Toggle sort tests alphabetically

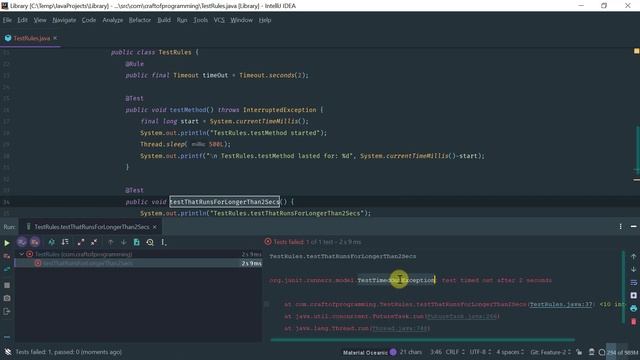pyautogui.click(x=51, y=242)
